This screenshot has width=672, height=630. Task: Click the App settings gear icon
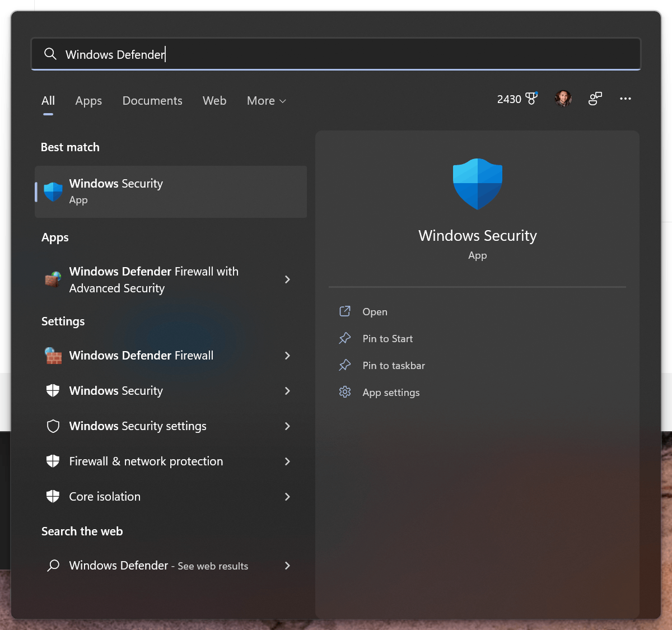[345, 392]
